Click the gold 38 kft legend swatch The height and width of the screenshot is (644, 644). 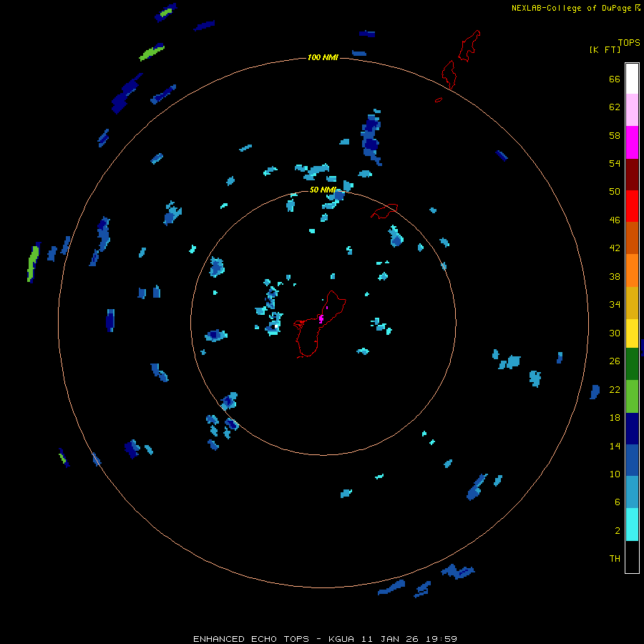tap(632, 303)
